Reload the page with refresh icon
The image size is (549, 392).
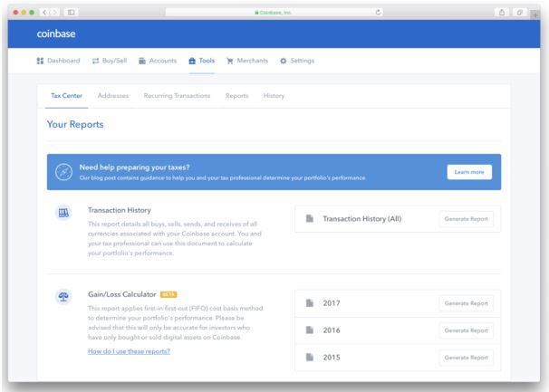(x=378, y=13)
